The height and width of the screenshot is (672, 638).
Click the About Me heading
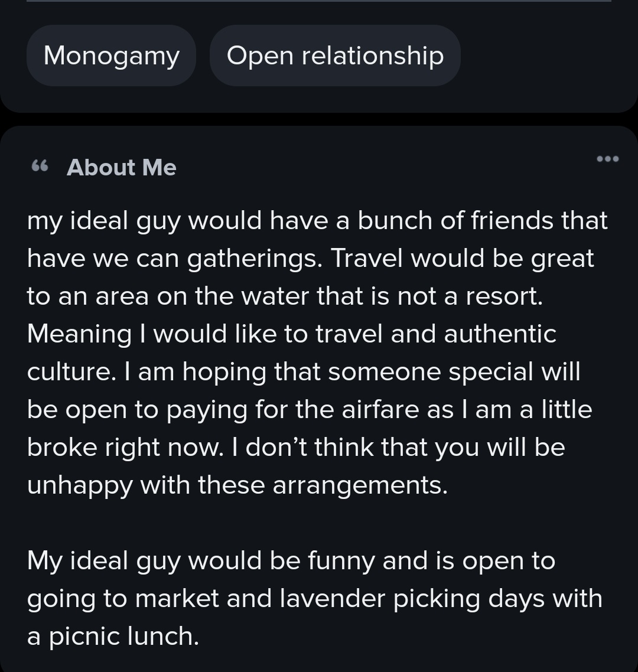[121, 167]
